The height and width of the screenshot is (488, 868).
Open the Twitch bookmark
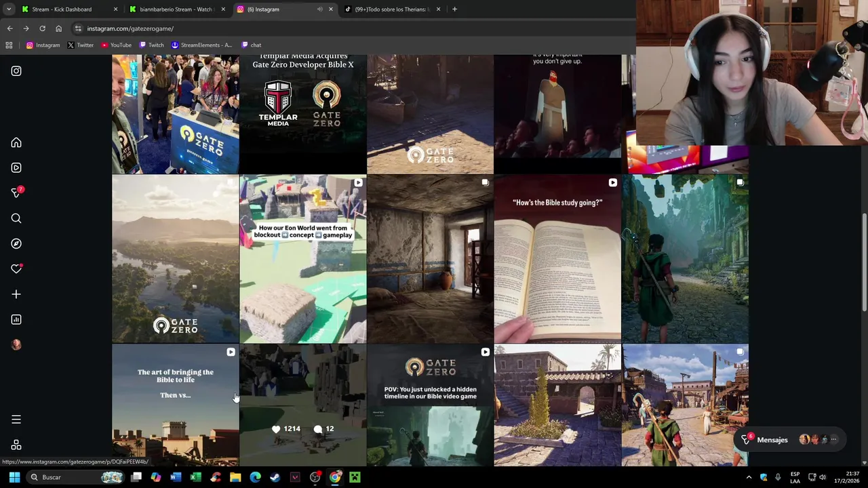151,45
